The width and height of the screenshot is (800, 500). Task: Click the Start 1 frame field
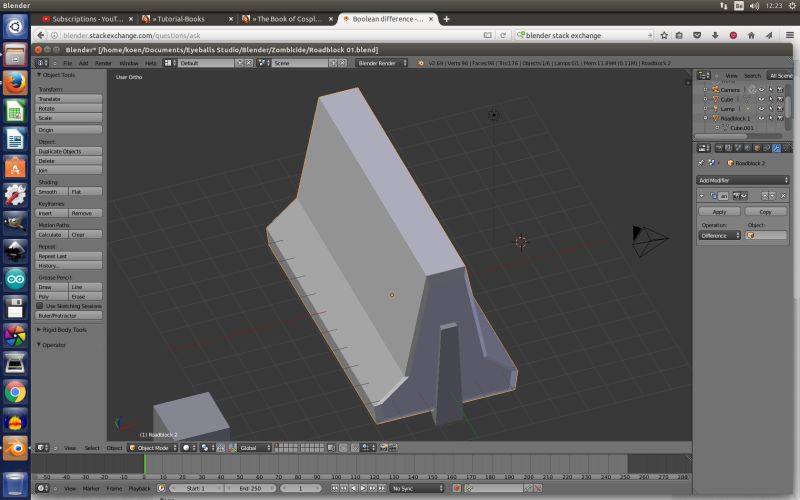pos(196,489)
